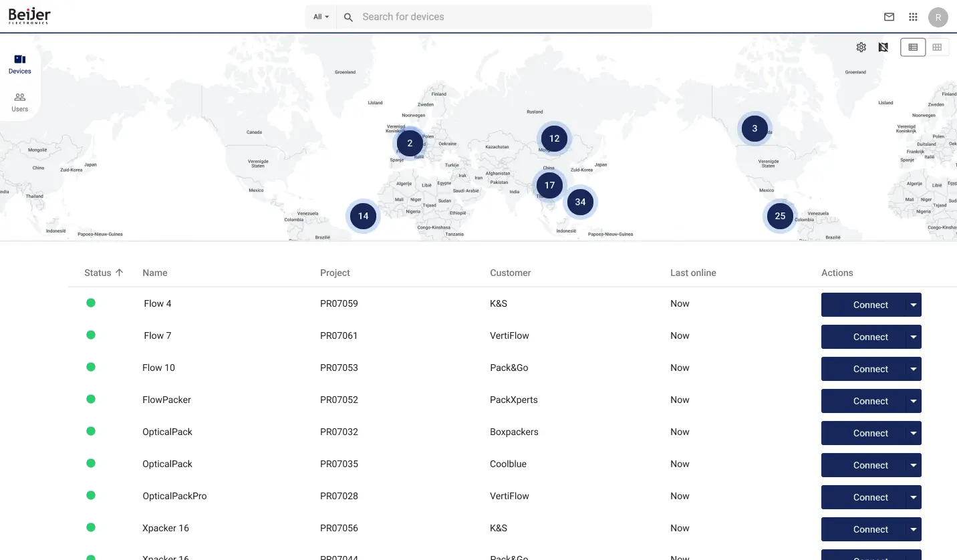The image size is (957, 560).
Task: Select the map cluster showing 34
Action: 580,202
